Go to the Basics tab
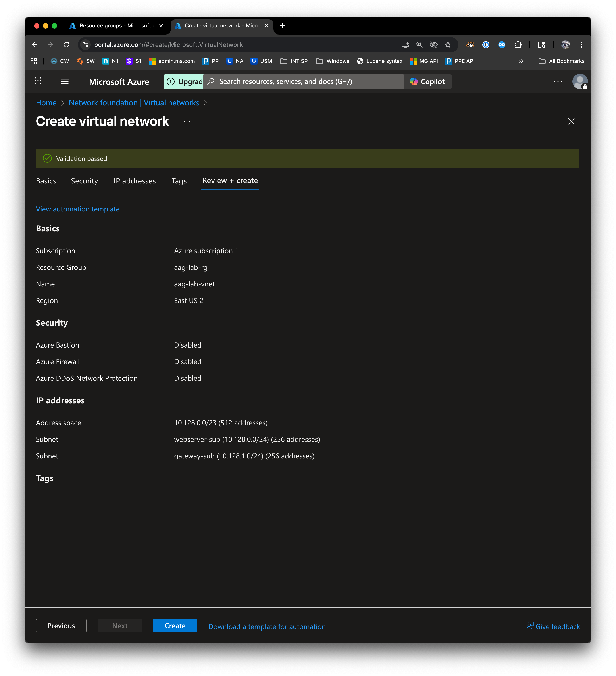The width and height of the screenshot is (616, 676). [46, 181]
